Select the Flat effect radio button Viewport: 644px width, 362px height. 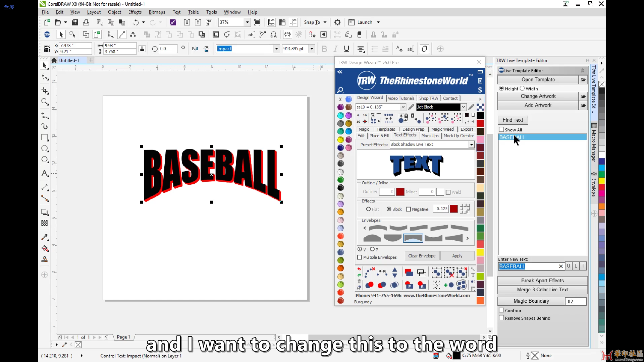[x=369, y=209]
